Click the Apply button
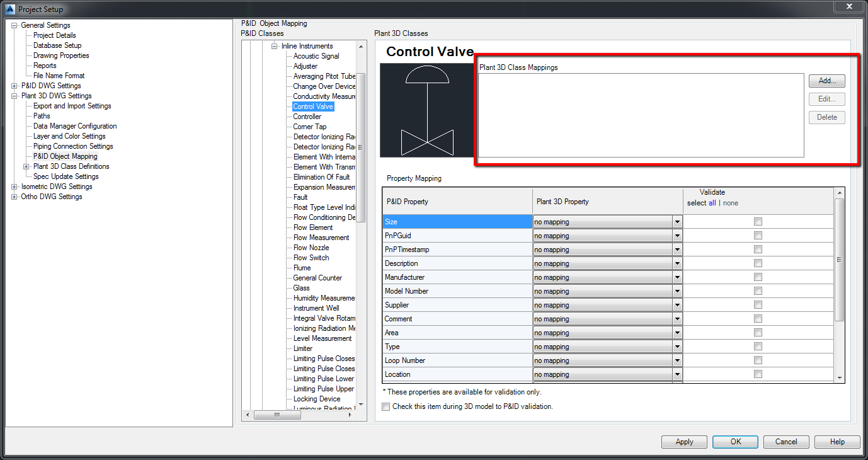868x460 pixels. (x=684, y=442)
